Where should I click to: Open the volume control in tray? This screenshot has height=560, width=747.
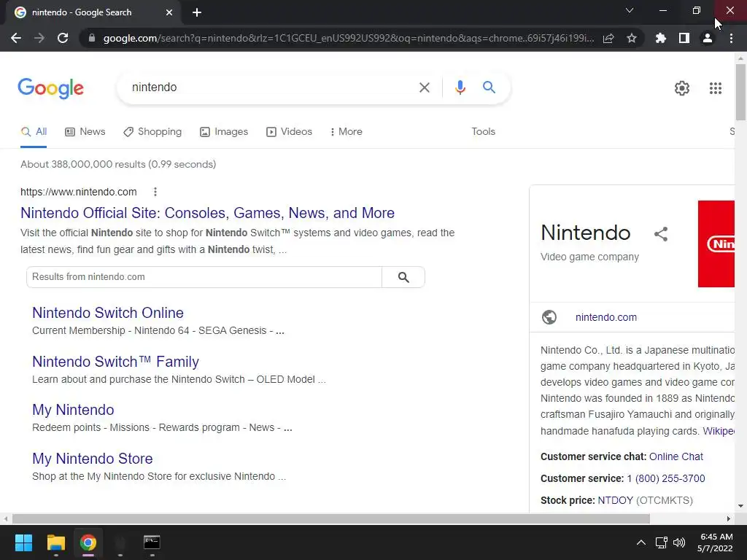tap(679, 542)
